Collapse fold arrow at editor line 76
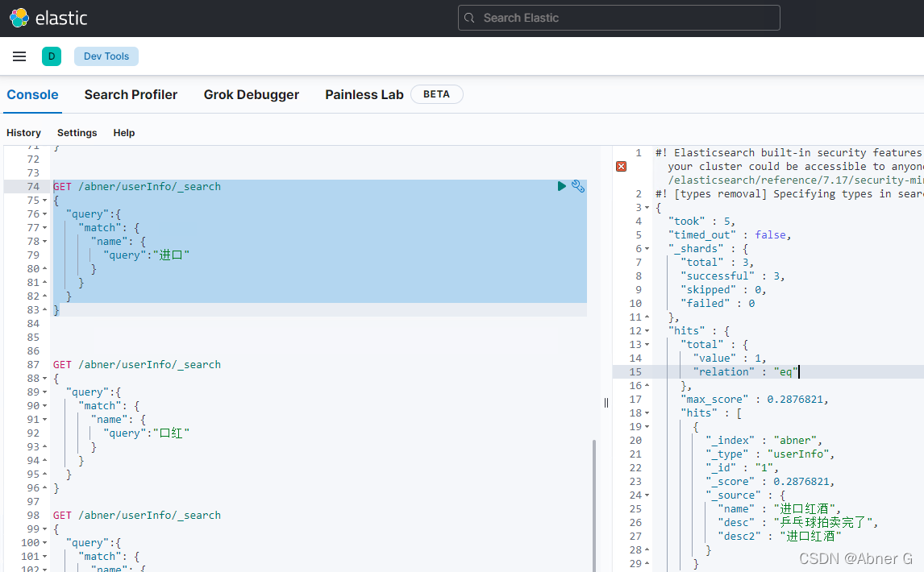The width and height of the screenshot is (924, 572). (x=45, y=213)
